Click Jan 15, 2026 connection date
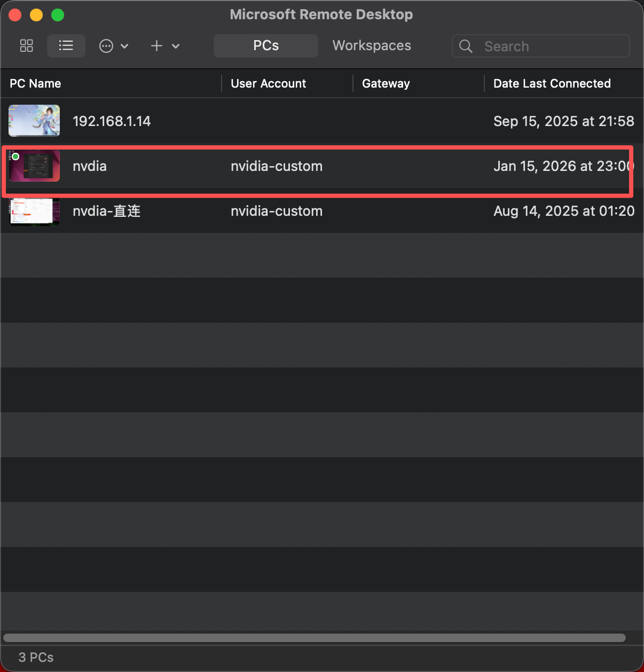This screenshot has width=644, height=672. click(563, 166)
